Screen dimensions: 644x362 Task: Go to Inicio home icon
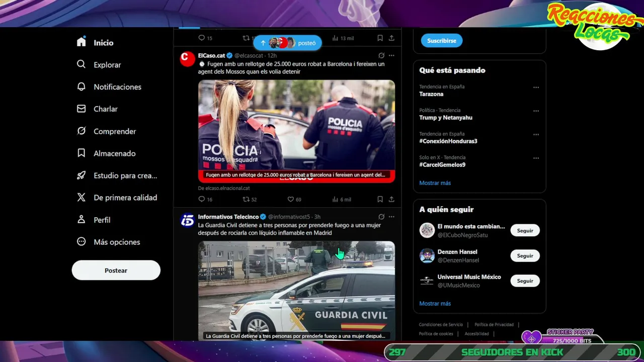[82, 42]
